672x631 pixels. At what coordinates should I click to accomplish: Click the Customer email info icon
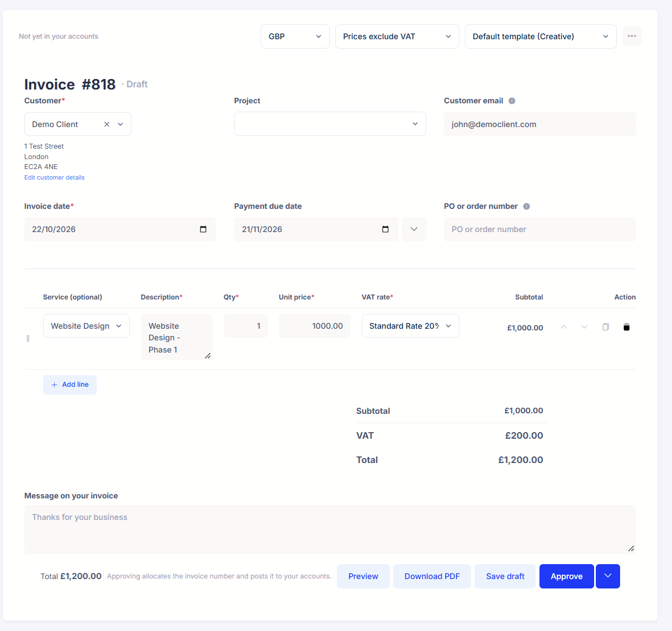512,101
